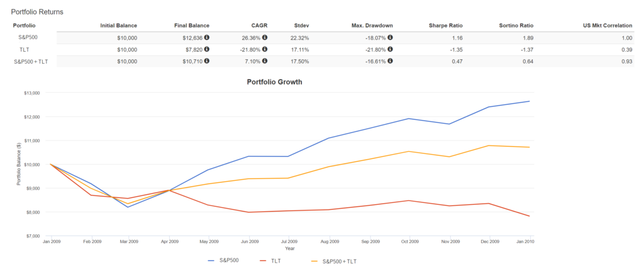The image size is (644, 279).
Task: Open info icon beside -18.07% max drawdown
Action: (391, 38)
